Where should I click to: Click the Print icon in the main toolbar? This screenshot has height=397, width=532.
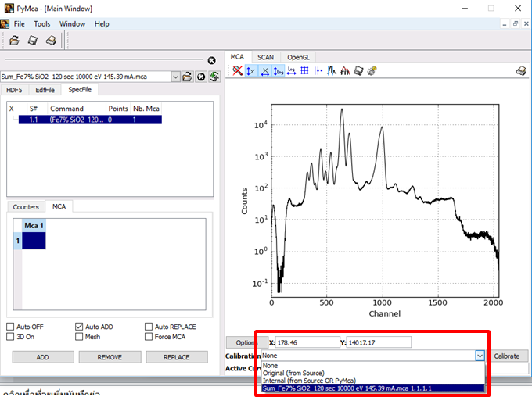pos(51,41)
